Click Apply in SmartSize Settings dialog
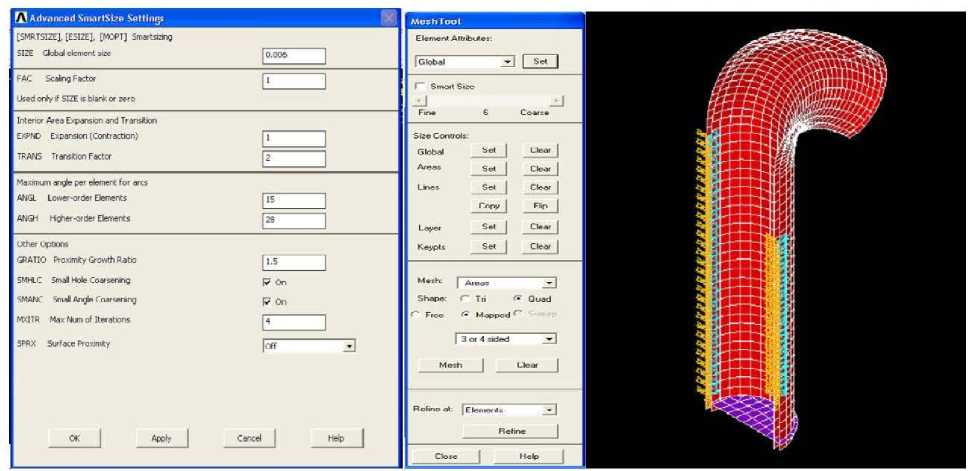Screen dimensions: 975x471 click(162, 438)
